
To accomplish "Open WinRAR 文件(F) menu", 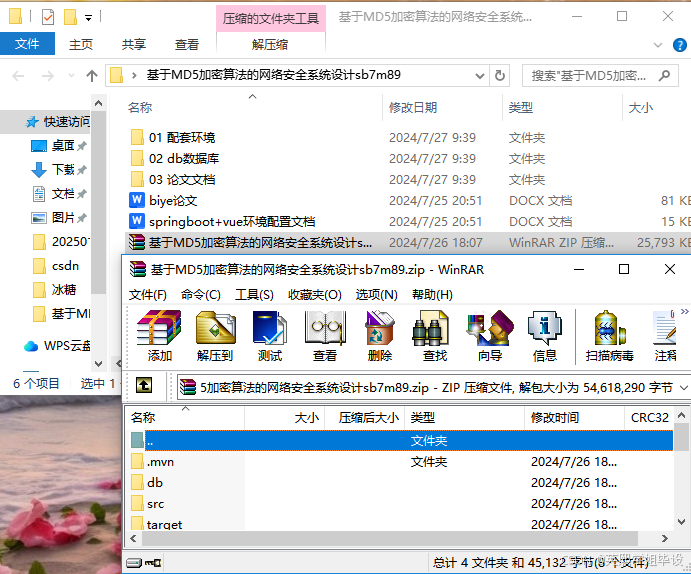I will pyautogui.click(x=148, y=295).
